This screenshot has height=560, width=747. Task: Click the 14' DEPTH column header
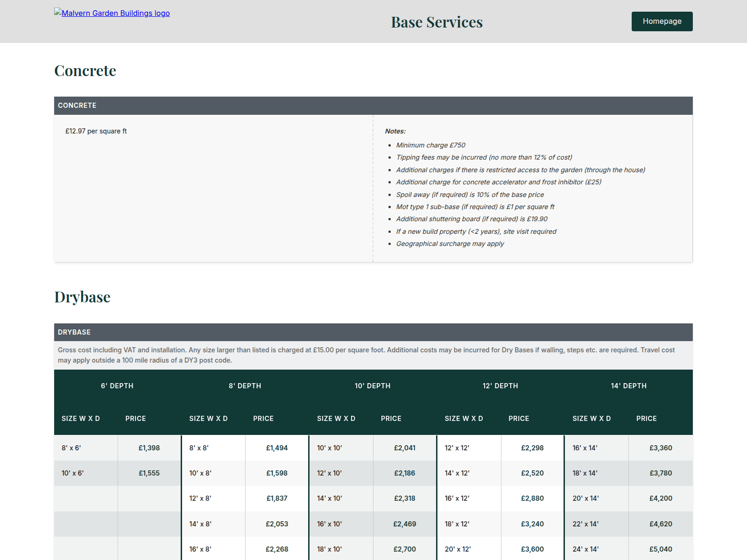click(x=629, y=386)
